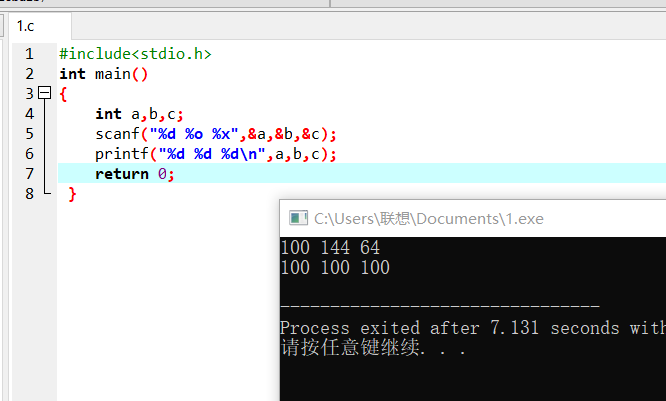The width and height of the screenshot is (666, 401).
Task: Click the highlighted return 0; line
Action: (x=361, y=173)
